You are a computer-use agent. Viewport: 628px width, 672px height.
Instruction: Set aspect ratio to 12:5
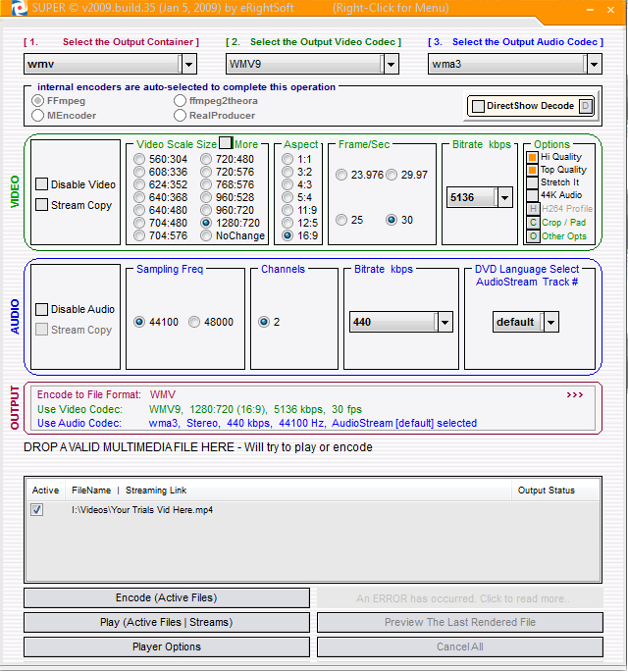point(288,223)
